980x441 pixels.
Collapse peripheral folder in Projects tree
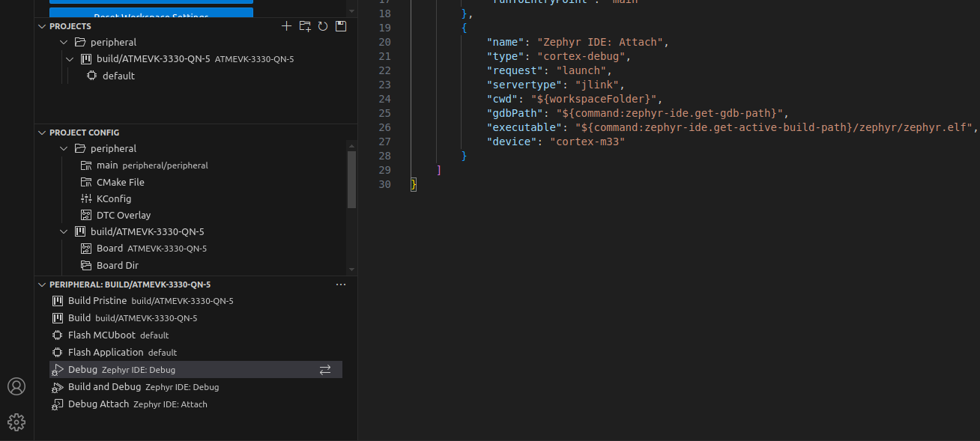point(64,42)
